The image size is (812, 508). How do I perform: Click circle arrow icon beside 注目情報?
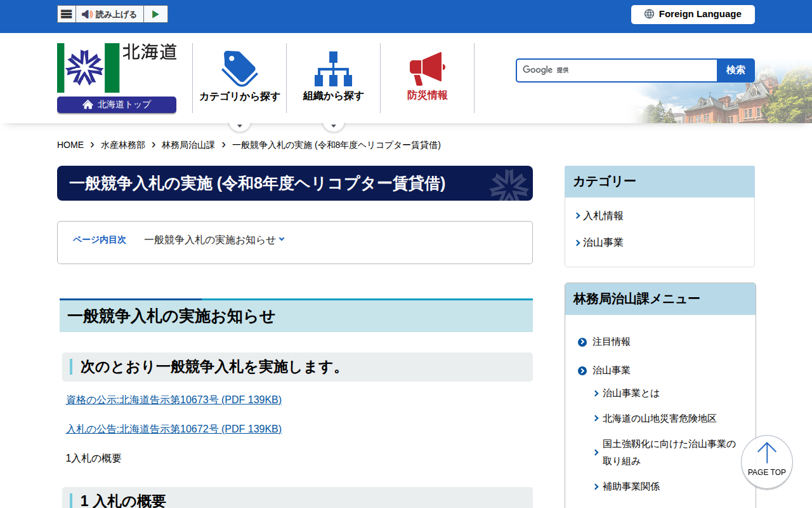pyautogui.click(x=582, y=342)
